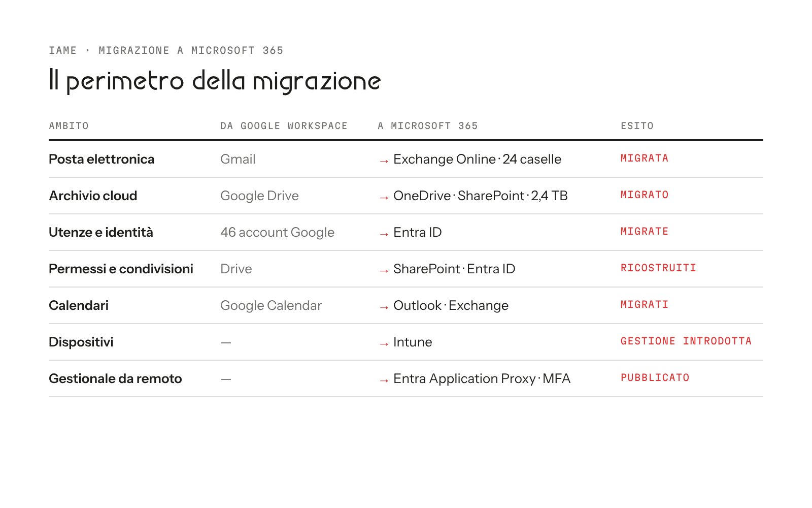
Task: Click the '46 account Google' cell
Action: point(277,232)
